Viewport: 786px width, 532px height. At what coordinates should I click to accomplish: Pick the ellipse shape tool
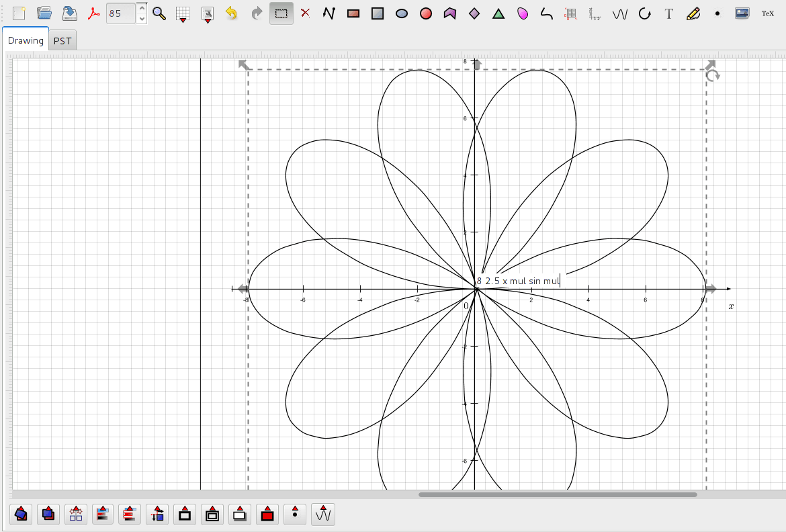point(402,13)
